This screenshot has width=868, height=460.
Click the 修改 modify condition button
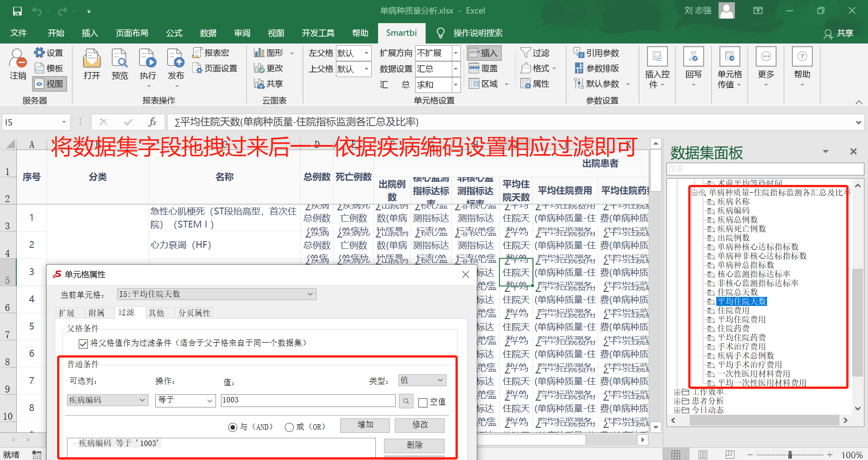[x=420, y=425]
